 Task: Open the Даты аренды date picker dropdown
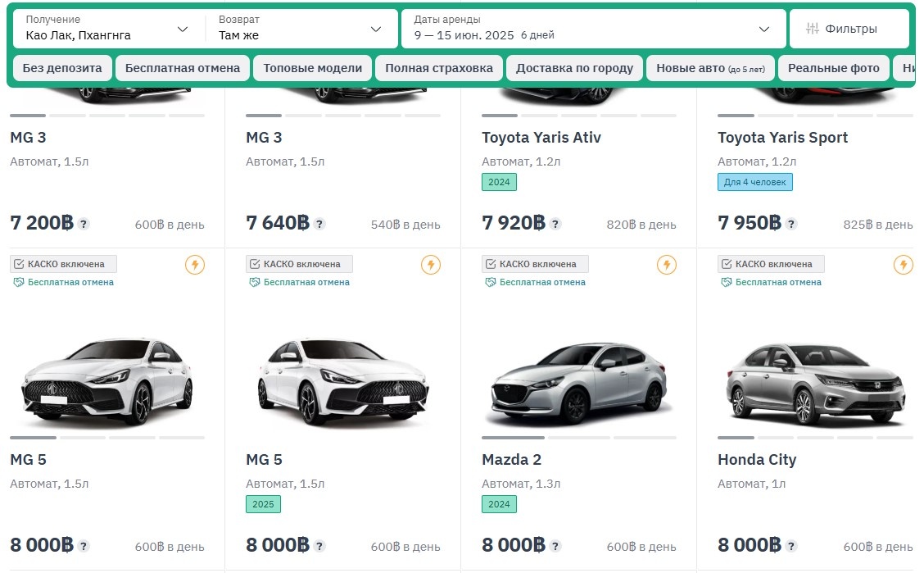tap(590, 28)
